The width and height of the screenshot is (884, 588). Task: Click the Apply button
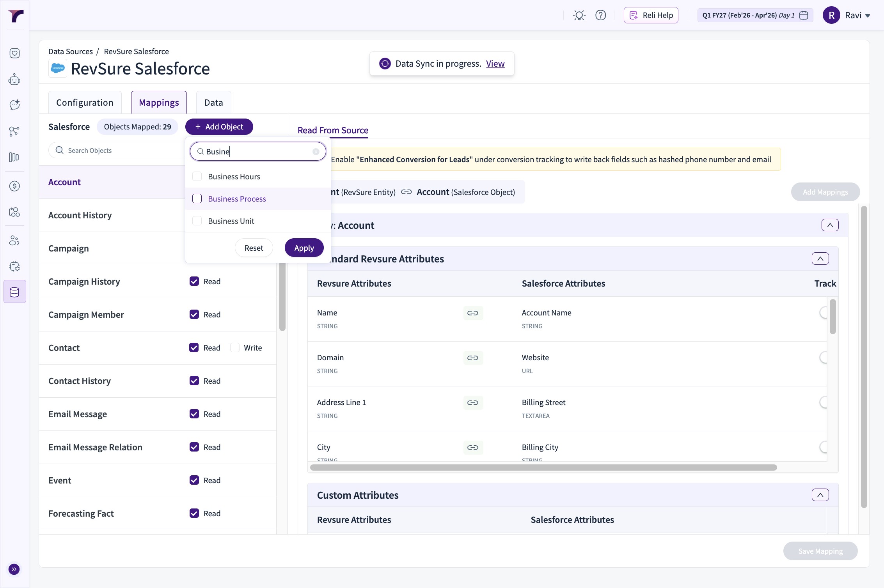coord(304,248)
